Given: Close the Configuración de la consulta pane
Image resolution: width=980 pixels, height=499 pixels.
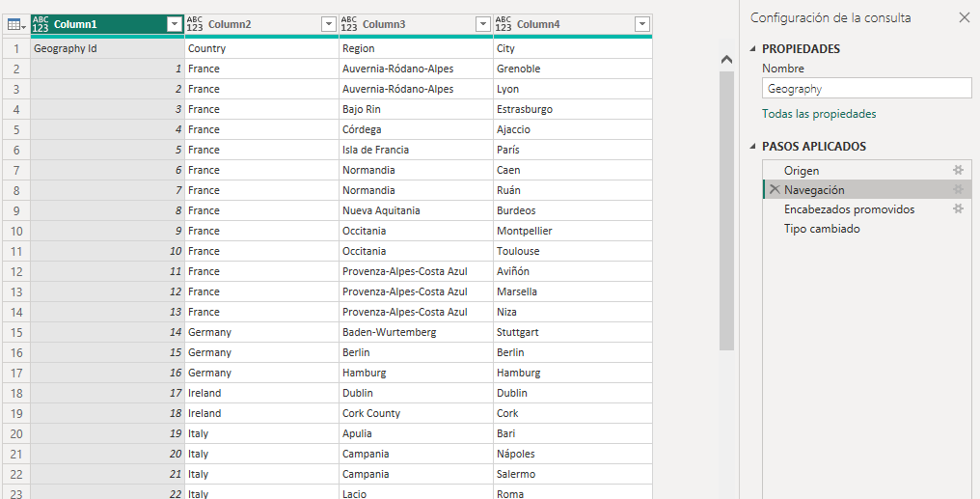Looking at the screenshot, I should [964, 17].
